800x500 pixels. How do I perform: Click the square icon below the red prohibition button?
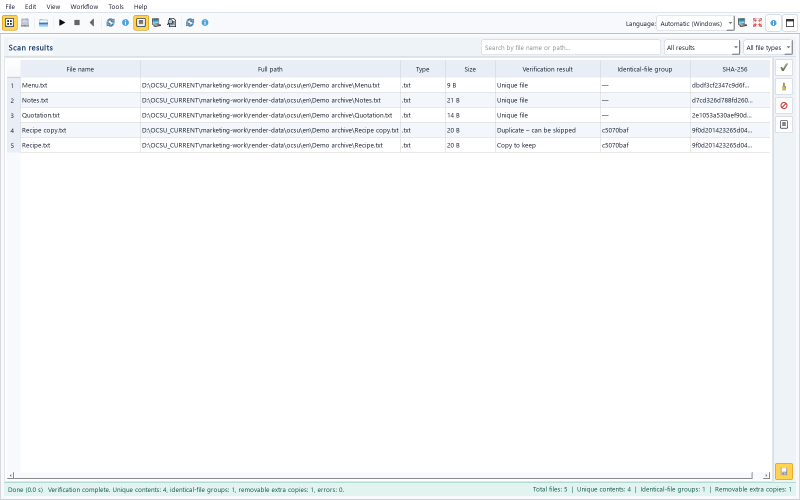784,124
